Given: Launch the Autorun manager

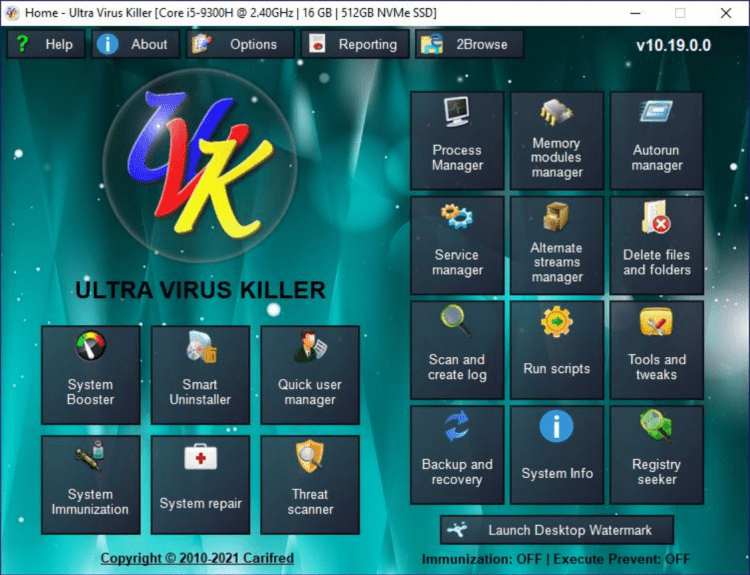Looking at the screenshot, I should (657, 141).
